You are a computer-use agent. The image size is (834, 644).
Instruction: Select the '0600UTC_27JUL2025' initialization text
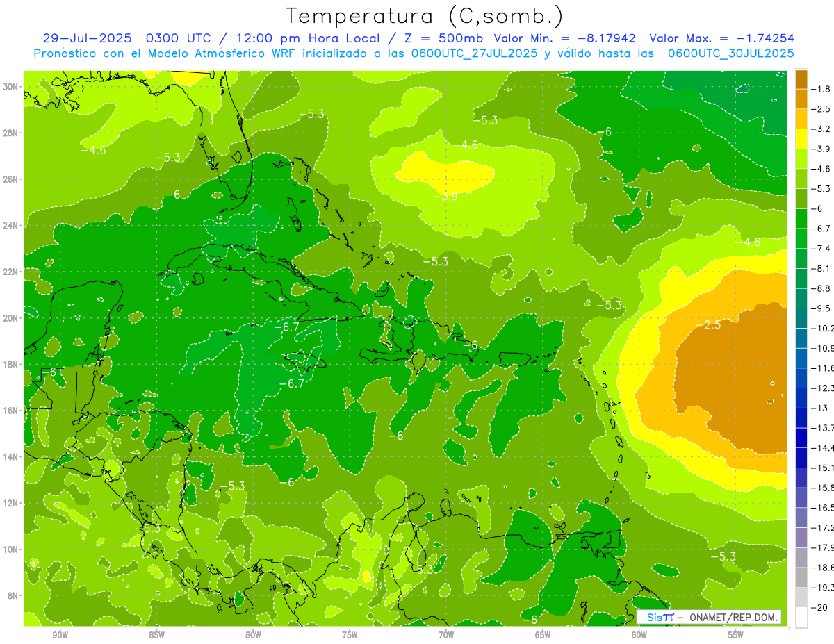pyautogui.click(x=474, y=53)
